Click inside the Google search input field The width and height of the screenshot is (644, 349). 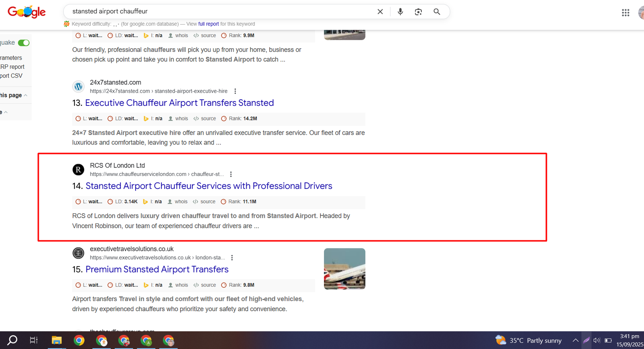pyautogui.click(x=217, y=12)
